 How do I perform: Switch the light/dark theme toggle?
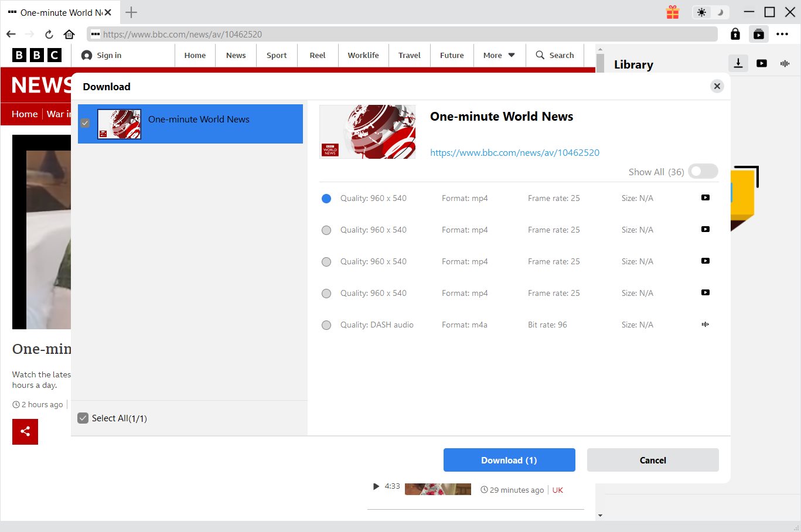(711, 12)
